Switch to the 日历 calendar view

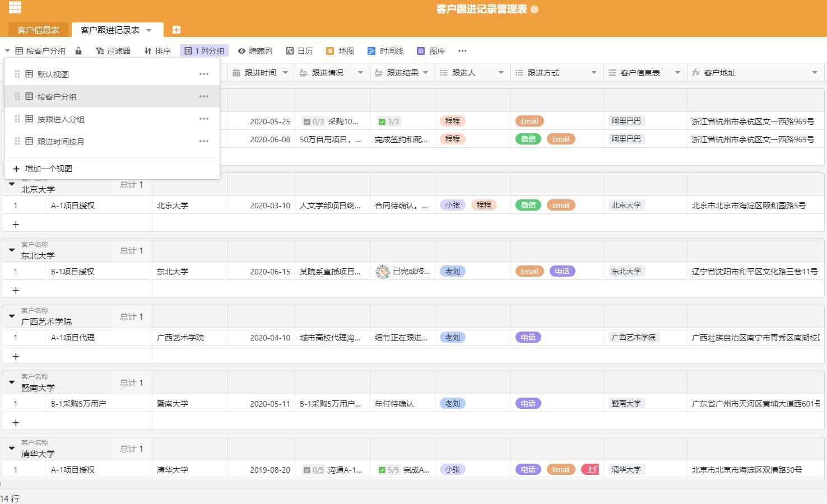point(300,51)
